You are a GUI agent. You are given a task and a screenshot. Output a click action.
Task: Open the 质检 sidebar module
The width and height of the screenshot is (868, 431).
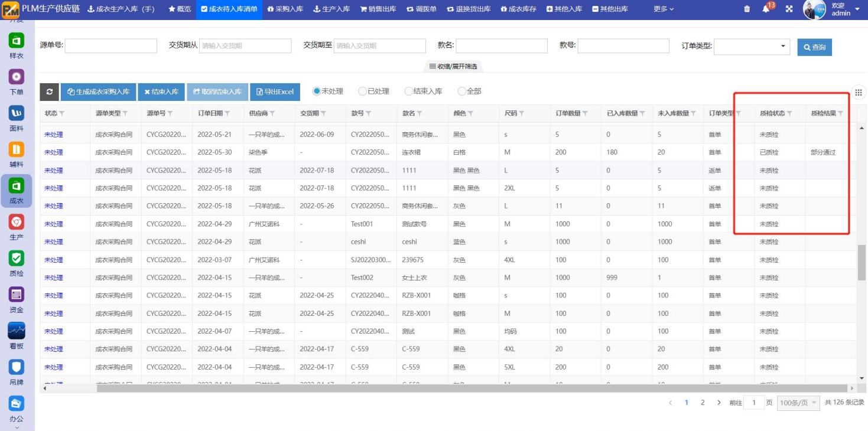17,265
